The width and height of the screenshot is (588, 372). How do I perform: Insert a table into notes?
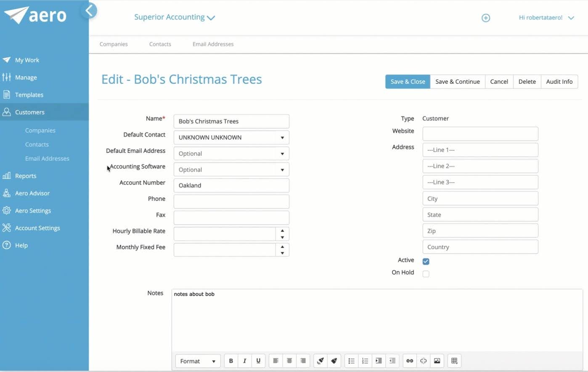point(454,361)
